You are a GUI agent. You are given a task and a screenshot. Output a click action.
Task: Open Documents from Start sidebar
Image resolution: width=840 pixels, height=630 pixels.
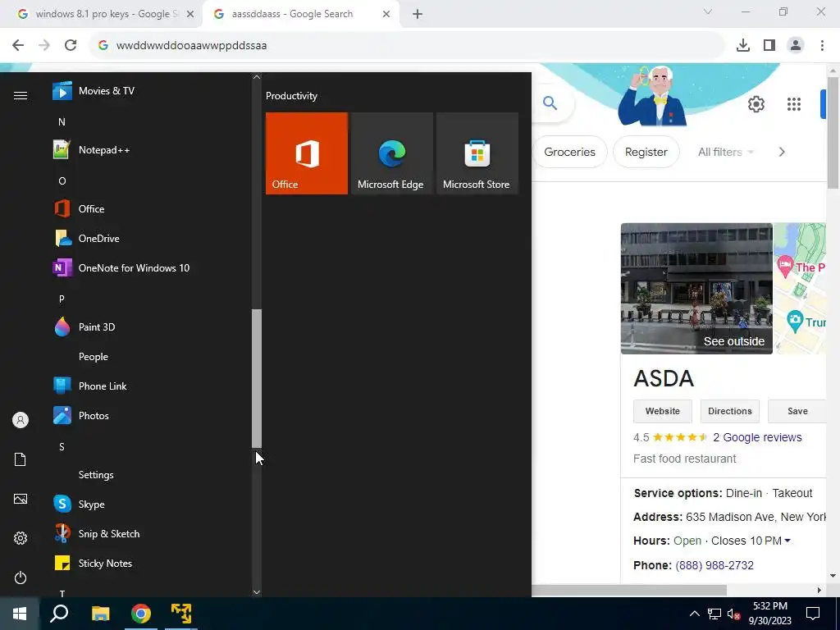(x=21, y=459)
